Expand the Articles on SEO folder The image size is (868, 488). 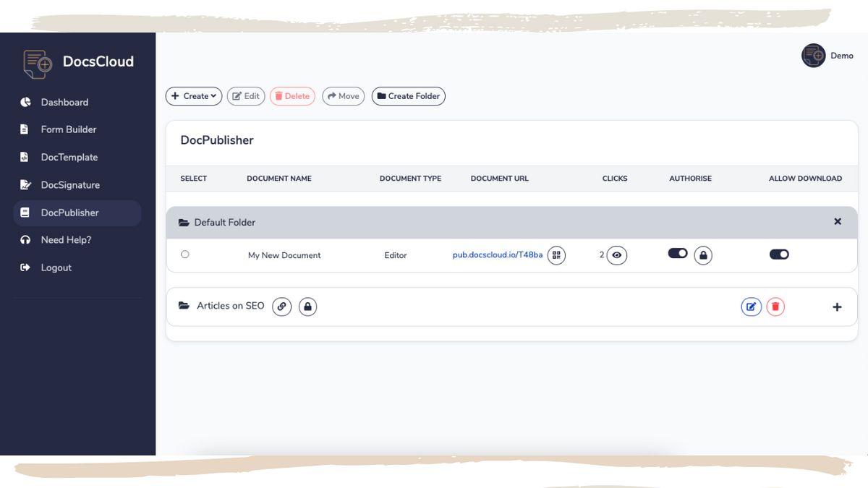(837, 307)
